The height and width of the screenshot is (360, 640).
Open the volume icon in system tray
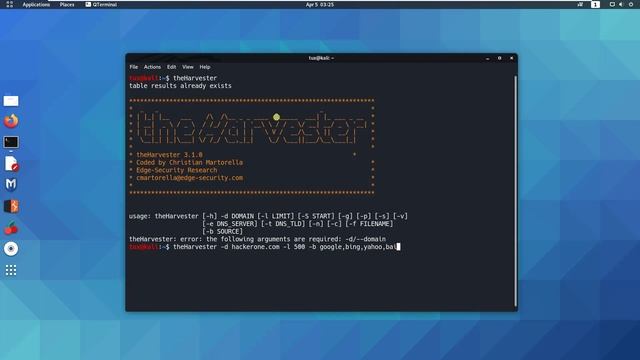pos(621,4)
